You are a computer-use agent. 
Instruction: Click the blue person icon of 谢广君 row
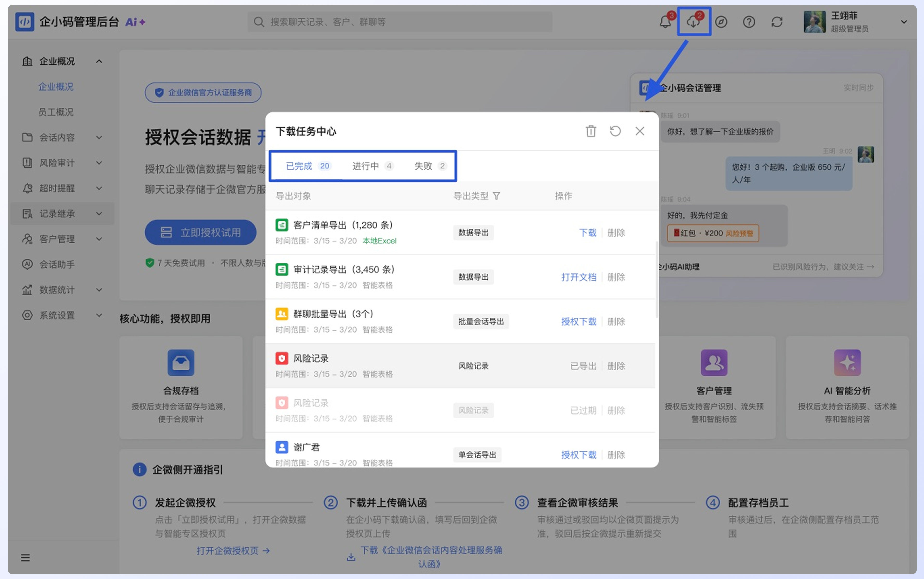(x=282, y=447)
